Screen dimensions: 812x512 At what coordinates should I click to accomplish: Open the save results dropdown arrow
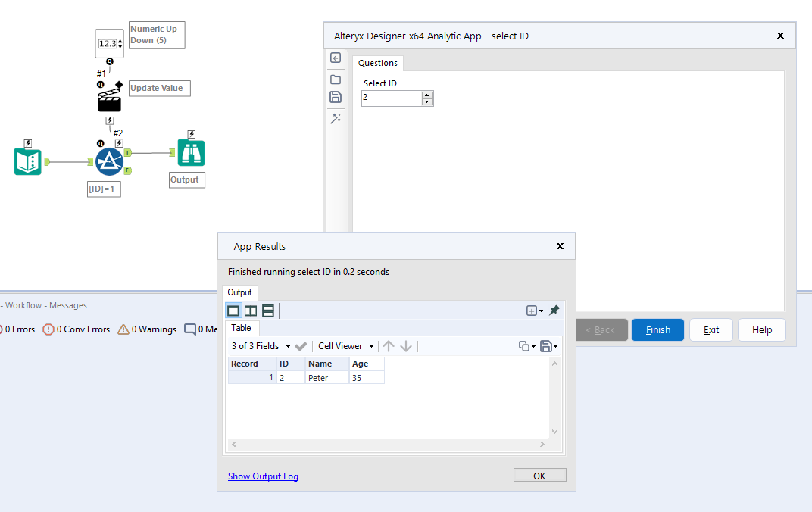(555, 345)
